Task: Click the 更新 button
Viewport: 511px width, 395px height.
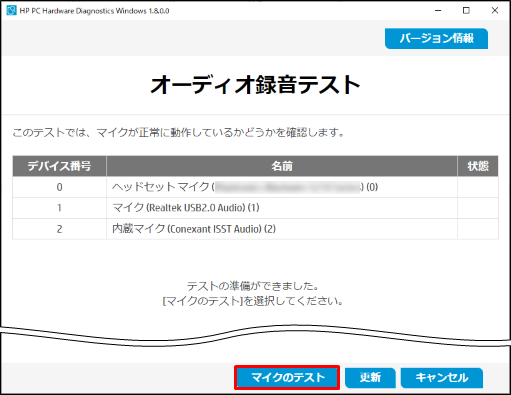Action: [x=370, y=378]
